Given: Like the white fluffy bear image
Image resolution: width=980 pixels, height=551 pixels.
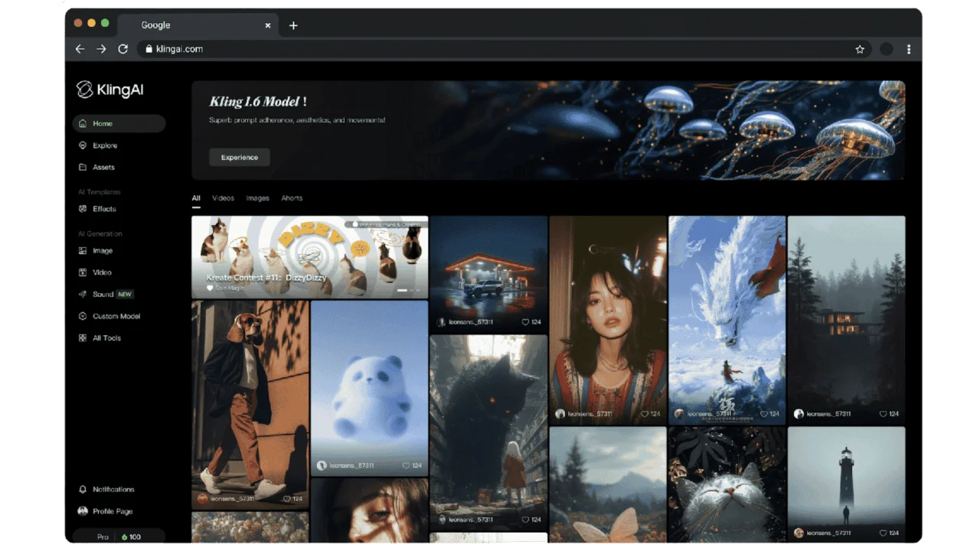Looking at the screenshot, I should [x=407, y=465].
